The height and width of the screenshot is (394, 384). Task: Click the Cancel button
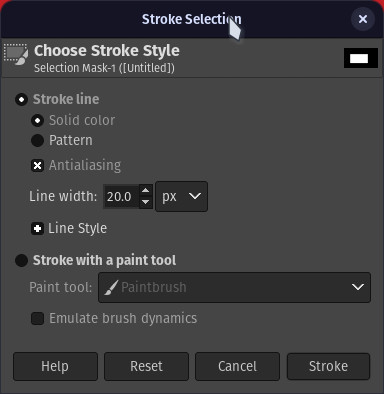click(237, 366)
